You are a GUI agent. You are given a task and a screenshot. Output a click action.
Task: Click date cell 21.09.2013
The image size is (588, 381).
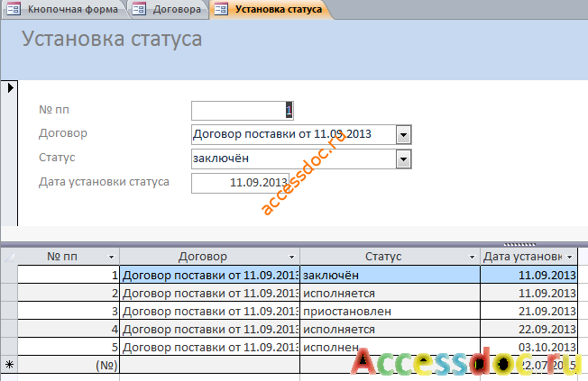click(528, 311)
